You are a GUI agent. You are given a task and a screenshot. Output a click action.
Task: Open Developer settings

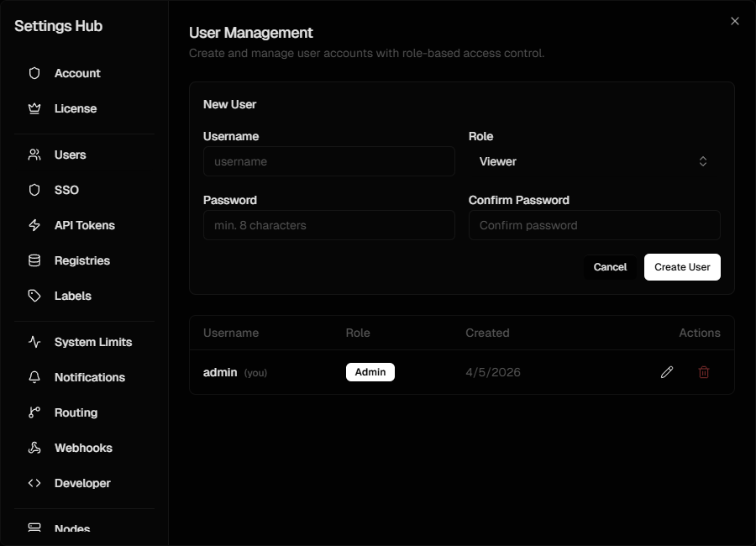(x=84, y=483)
